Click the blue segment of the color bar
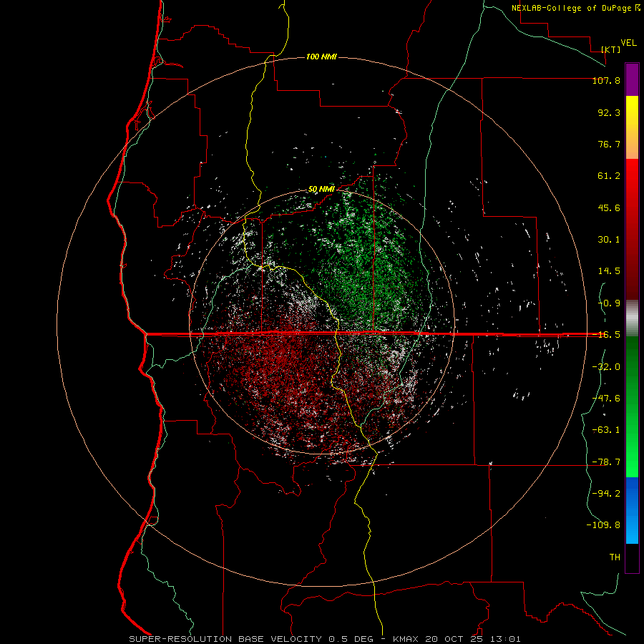644x644 pixels. point(632,510)
